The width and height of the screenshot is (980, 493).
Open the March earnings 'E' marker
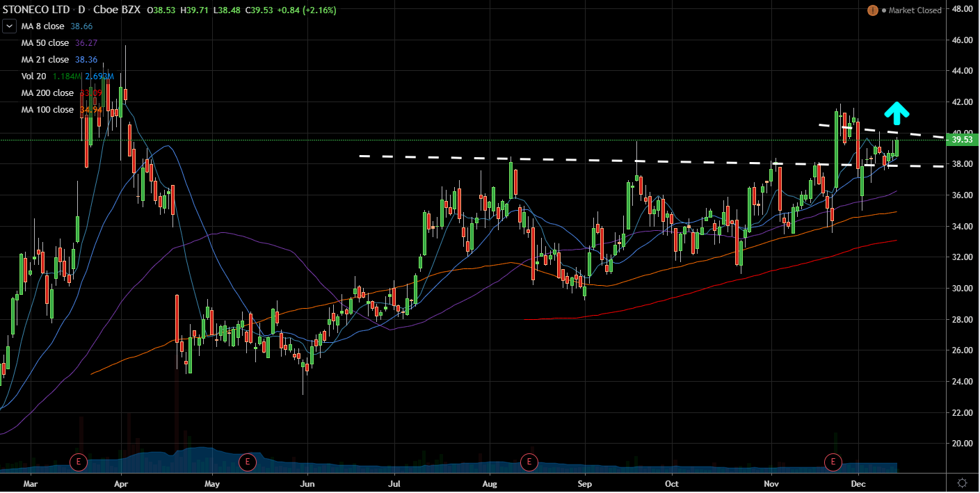[79, 461]
